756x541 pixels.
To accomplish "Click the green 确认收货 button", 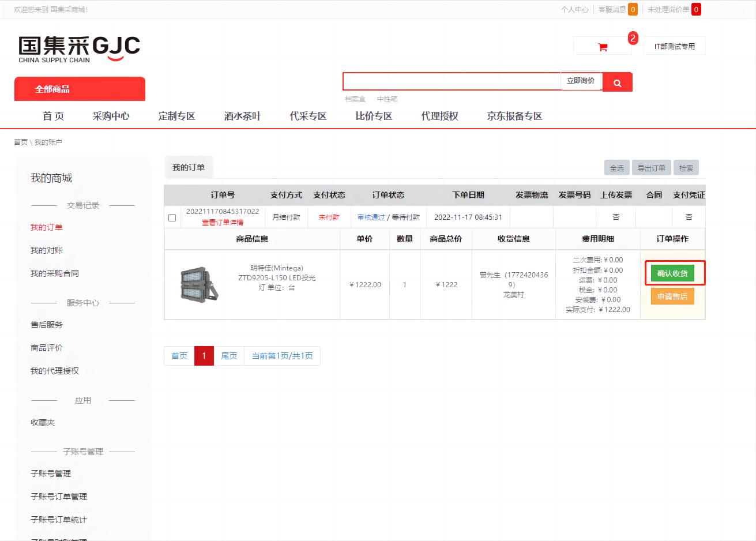I will tap(672, 273).
